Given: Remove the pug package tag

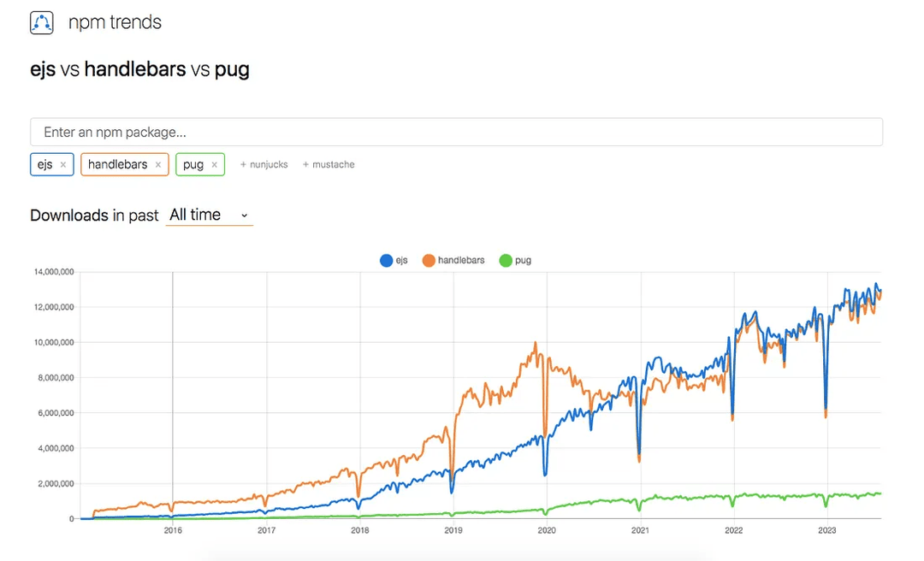Looking at the screenshot, I should 214,165.
